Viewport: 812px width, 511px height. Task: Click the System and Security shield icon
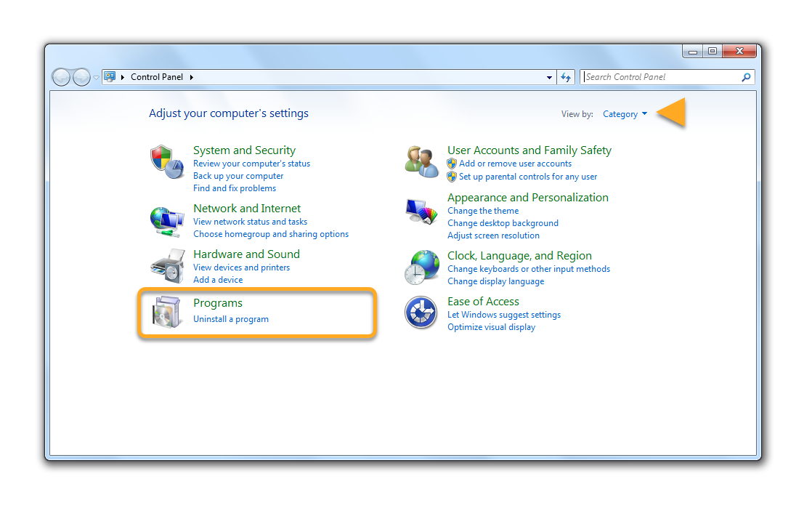point(167,161)
